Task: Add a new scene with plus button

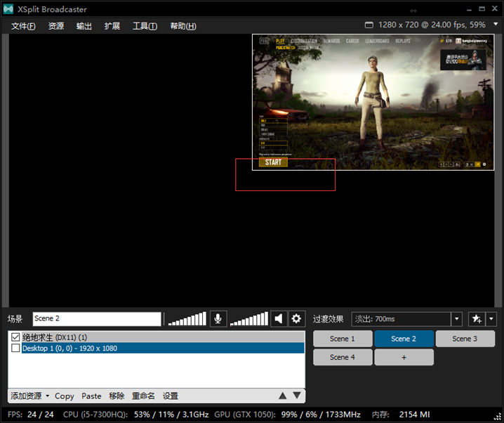Action: pyautogui.click(x=404, y=358)
